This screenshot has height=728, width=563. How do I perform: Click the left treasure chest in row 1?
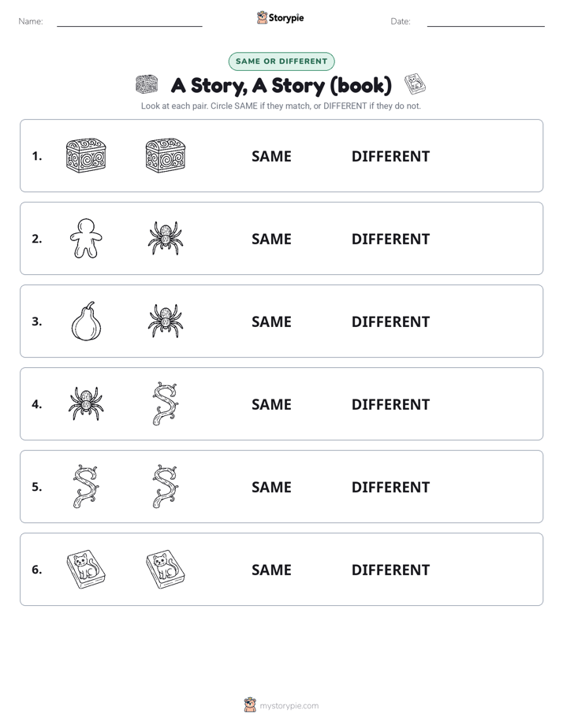pyautogui.click(x=86, y=155)
